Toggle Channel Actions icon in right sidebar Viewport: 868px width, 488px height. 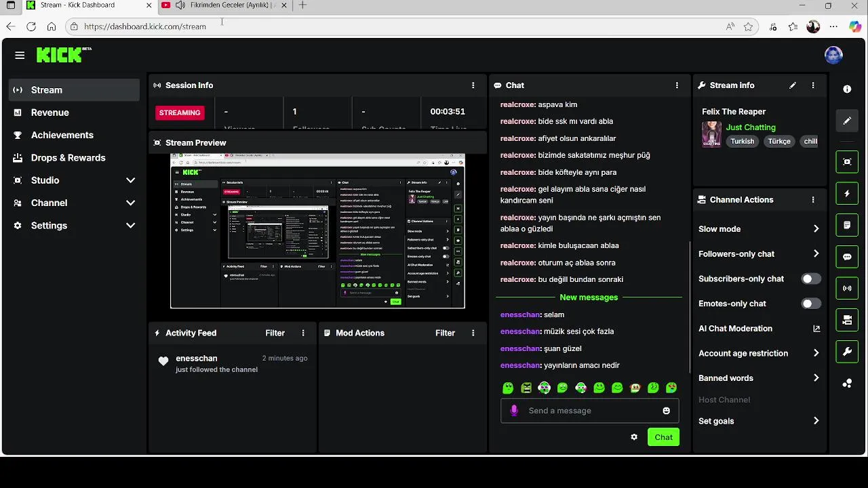pos(847,320)
